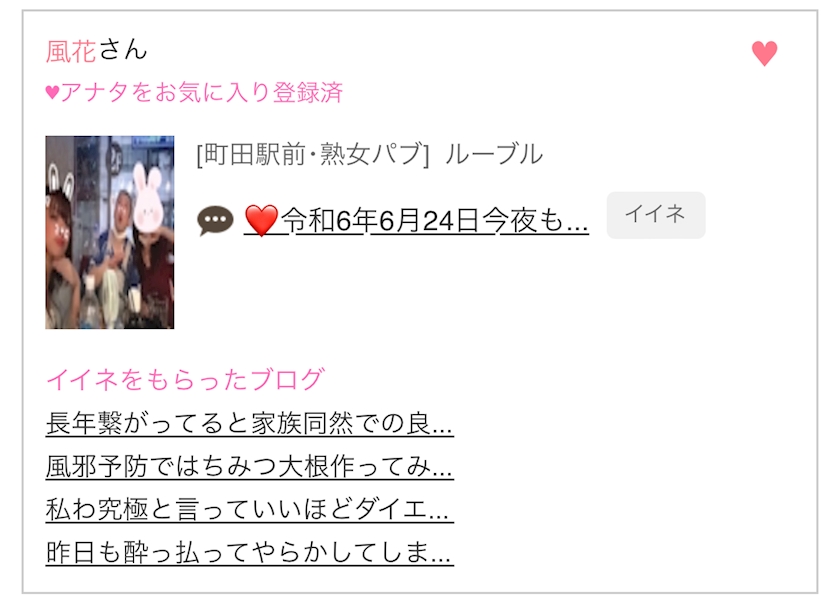840x612 pixels.
Task: Open 風花's profile name link
Action: click(x=71, y=51)
